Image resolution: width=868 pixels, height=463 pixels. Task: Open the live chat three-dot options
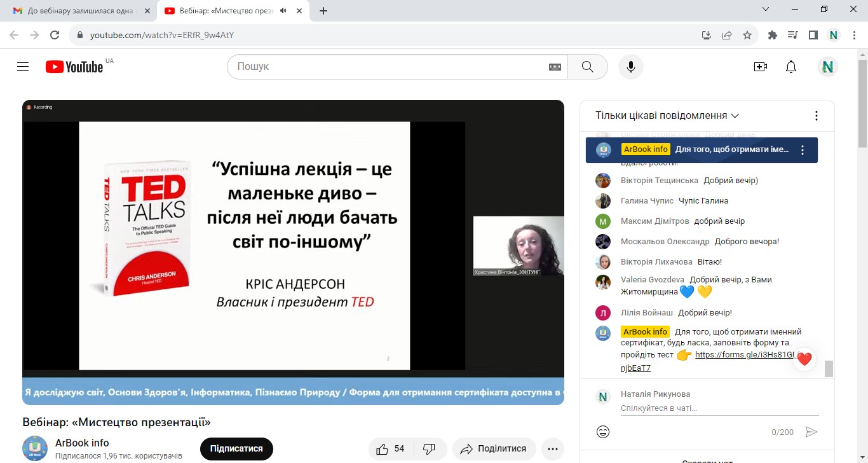817,116
